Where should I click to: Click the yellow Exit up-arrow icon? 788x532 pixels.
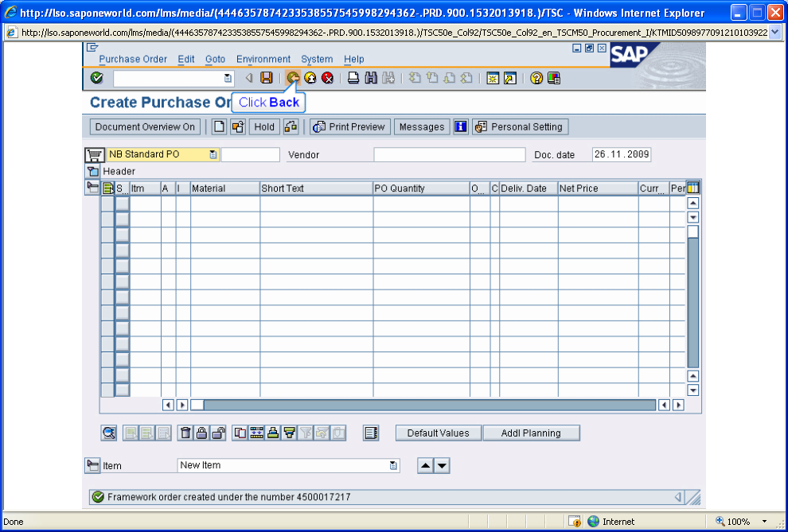310,78
